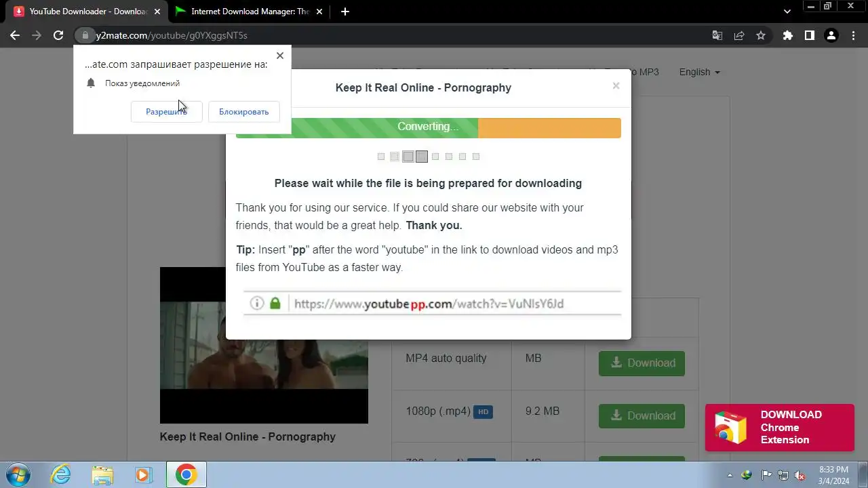Click the video thumbnail preview
Viewport: 868px width, 488px height.
coord(264,345)
